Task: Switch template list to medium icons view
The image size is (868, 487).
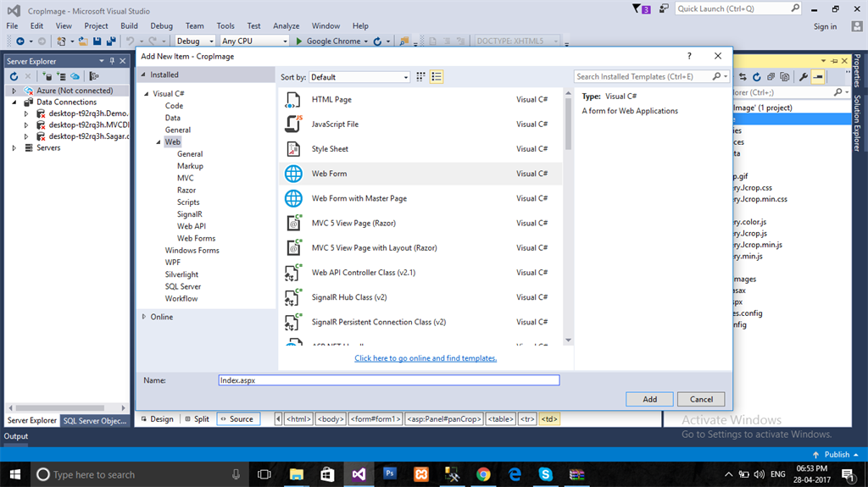Action: click(x=437, y=77)
